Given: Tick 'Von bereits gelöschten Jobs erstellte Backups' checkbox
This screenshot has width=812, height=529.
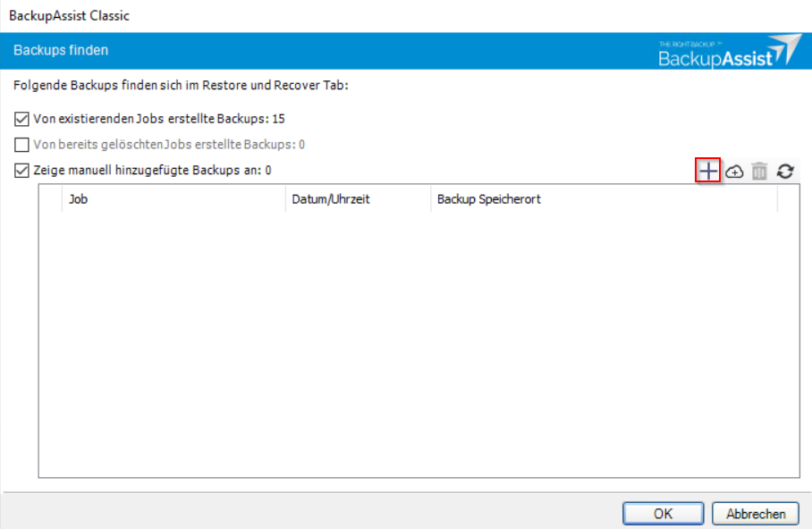Looking at the screenshot, I should click(22, 144).
